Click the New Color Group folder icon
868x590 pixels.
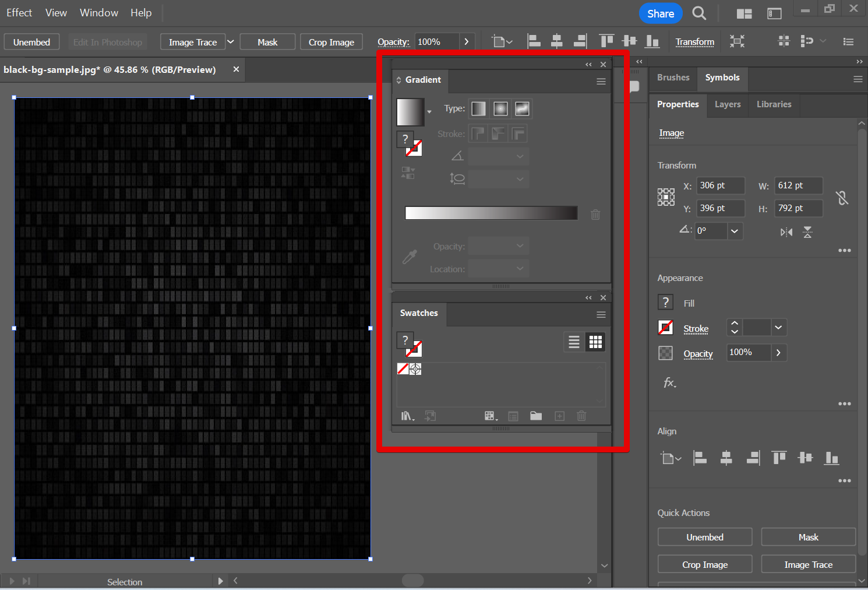coord(536,416)
